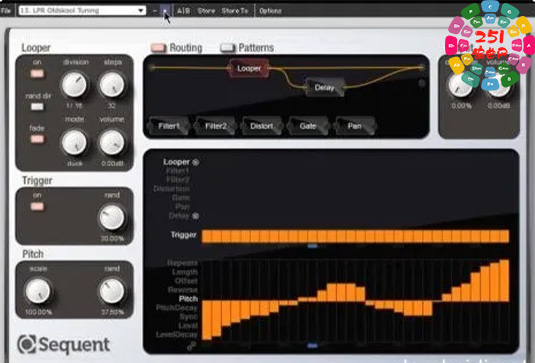This screenshot has width=535, height=363.
Task: Select the Reverse parameter lane
Action: 183,290
